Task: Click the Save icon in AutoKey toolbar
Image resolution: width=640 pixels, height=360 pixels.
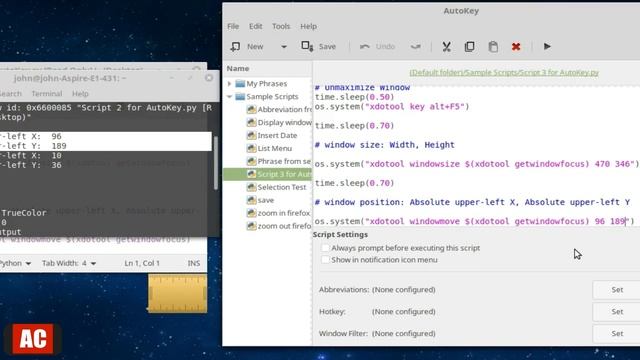Action: (x=307, y=46)
